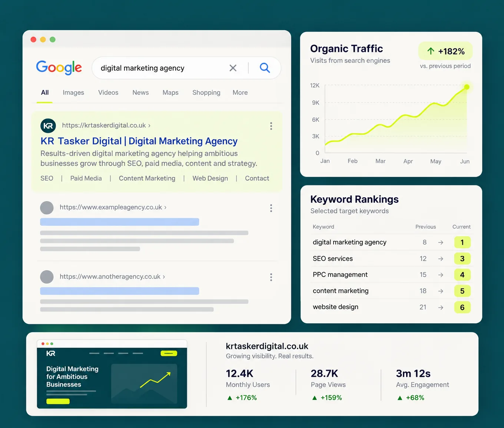Click the yellow button in preview header
Viewport: 504px width, 428px height.
(169, 354)
